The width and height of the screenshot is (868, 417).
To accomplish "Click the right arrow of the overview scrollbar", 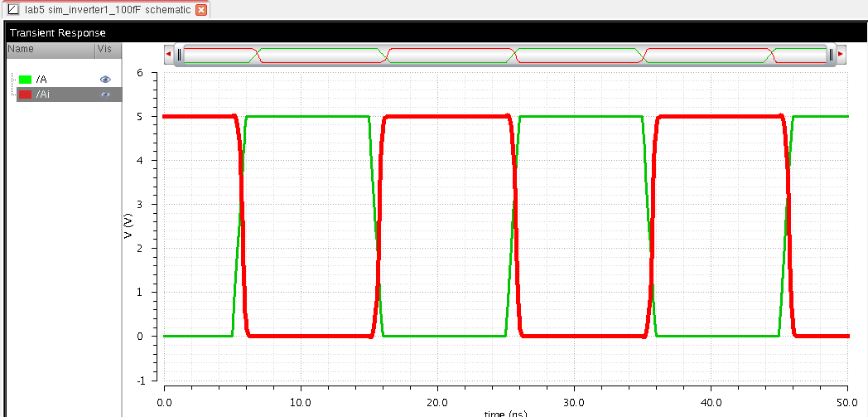I will click(841, 54).
